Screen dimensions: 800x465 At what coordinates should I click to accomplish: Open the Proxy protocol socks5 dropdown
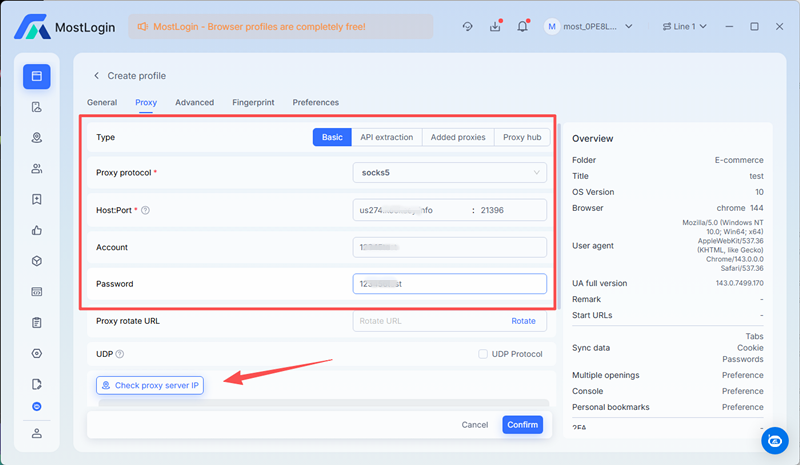449,173
